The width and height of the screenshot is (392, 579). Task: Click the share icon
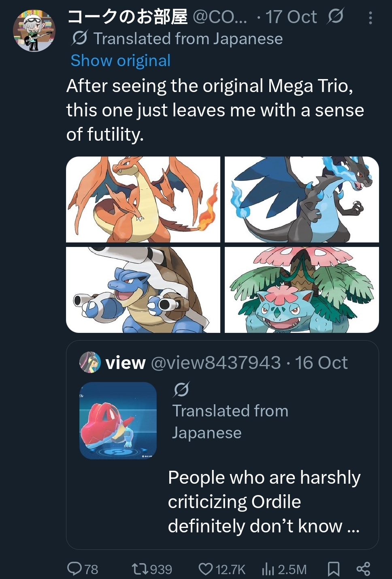coord(363,568)
